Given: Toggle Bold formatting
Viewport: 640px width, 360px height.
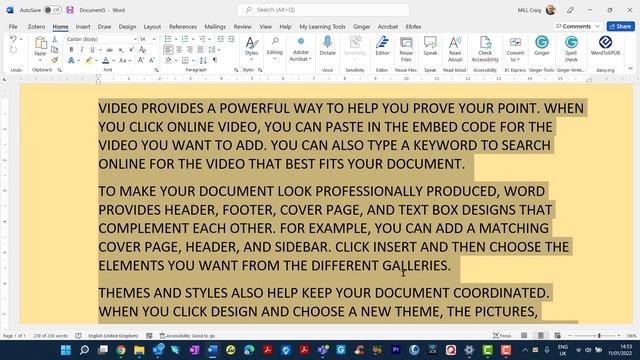Looking at the screenshot, I should click(x=71, y=50).
